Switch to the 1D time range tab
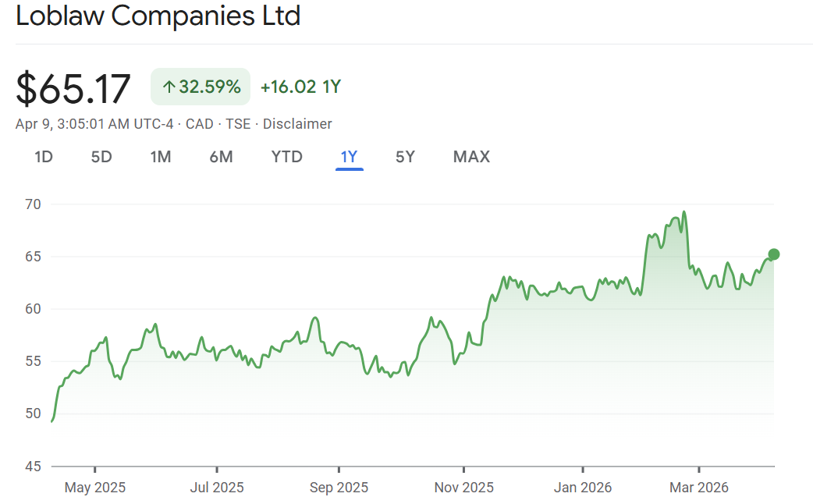The width and height of the screenshot is (813, 504). [44, 157]
